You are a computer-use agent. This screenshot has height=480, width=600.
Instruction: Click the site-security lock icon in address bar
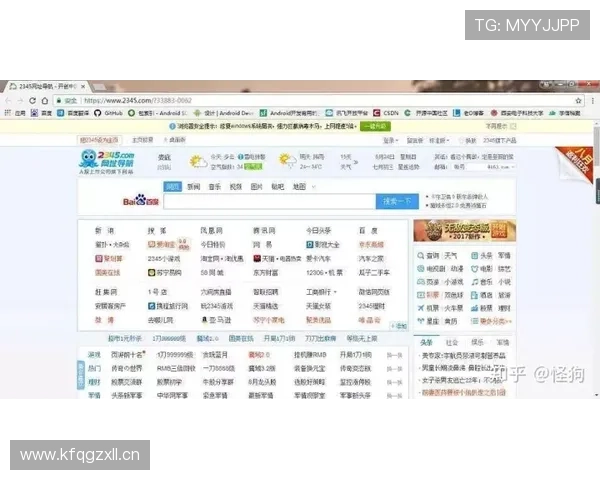[59, 101]
